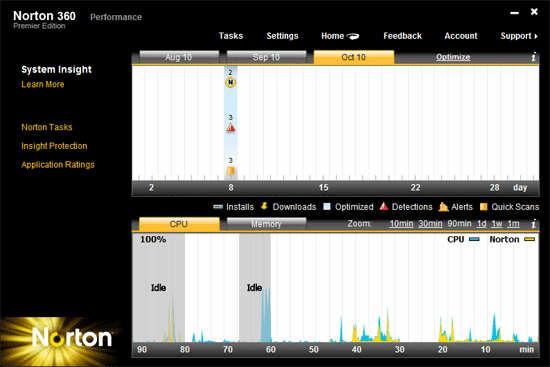550x367 pixels.
Task: Set zoom to 30min
Action: tap(430, 223)
